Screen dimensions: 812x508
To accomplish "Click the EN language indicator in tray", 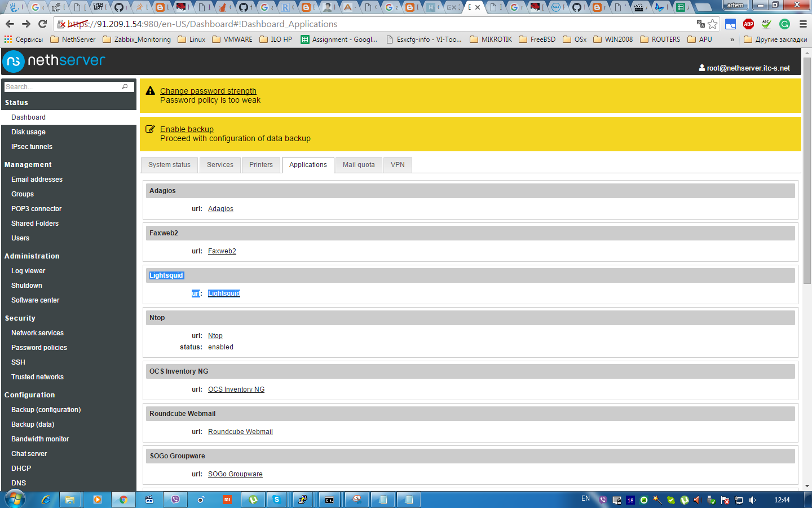I will (x=585, y=498).
